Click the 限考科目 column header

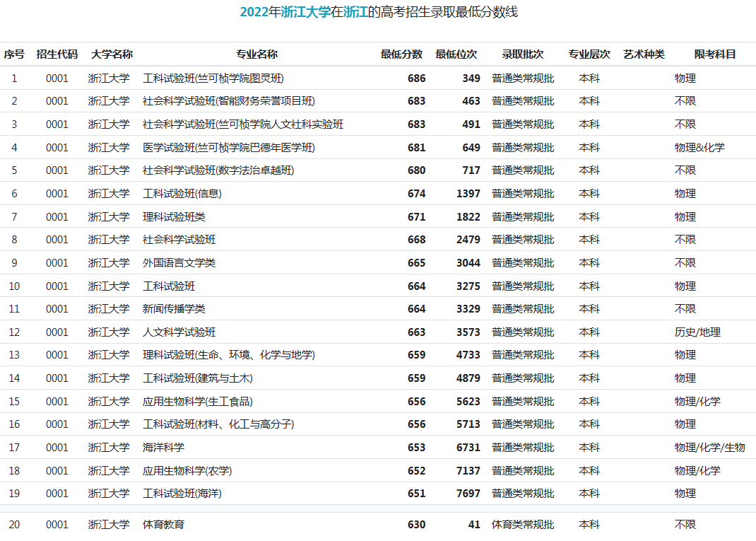coord(715,54)
